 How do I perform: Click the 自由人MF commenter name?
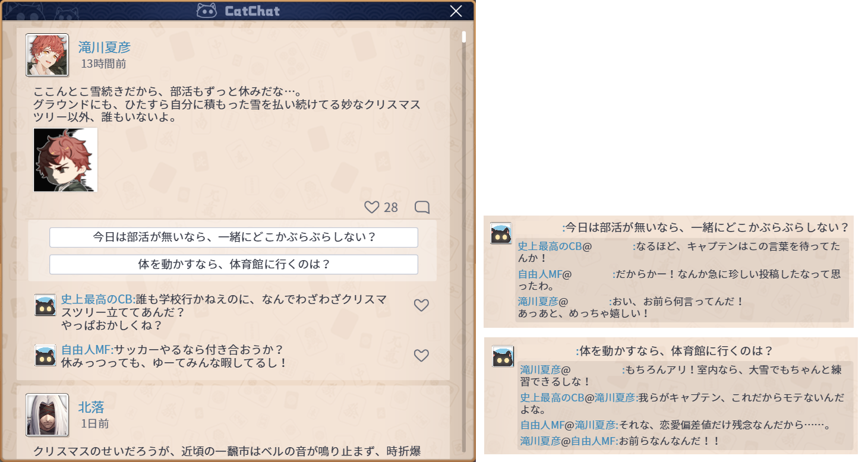[87, 350]
